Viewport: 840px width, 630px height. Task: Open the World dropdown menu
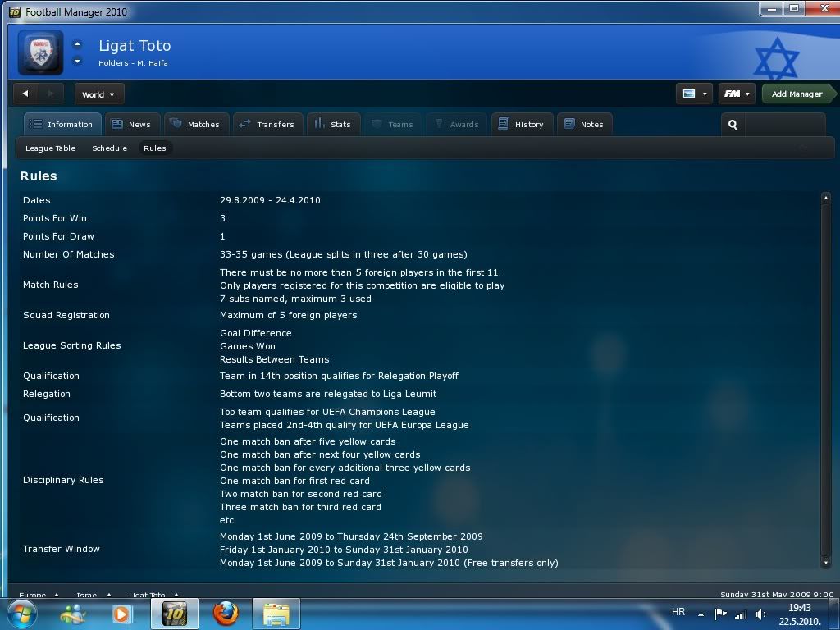98,94
